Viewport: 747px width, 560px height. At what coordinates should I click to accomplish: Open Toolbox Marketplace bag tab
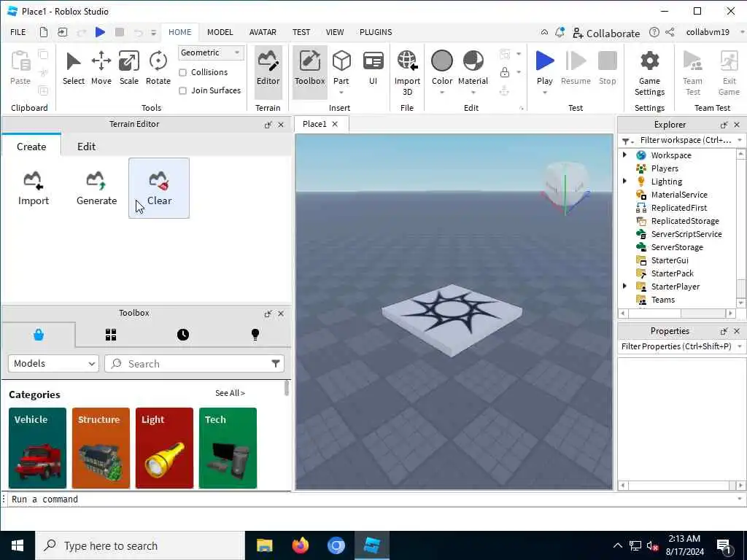coord(39,335)
